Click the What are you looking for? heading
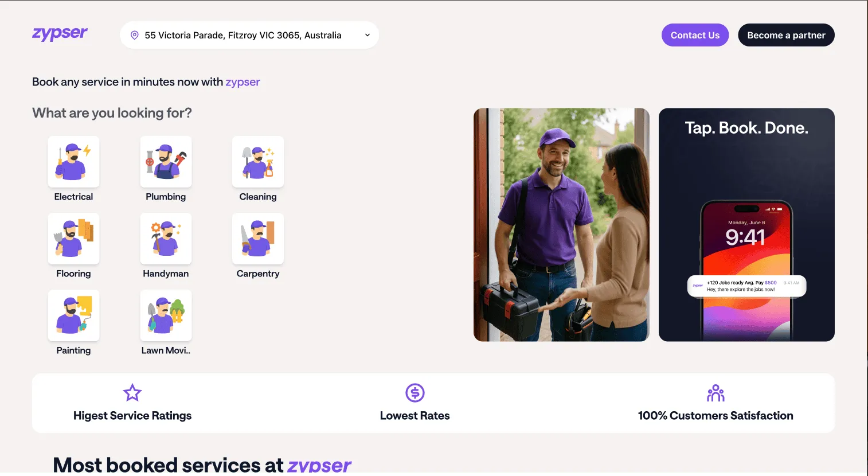The height and width of the screenshot is (476, 868). pyautogui.click(x=112, y=113)
